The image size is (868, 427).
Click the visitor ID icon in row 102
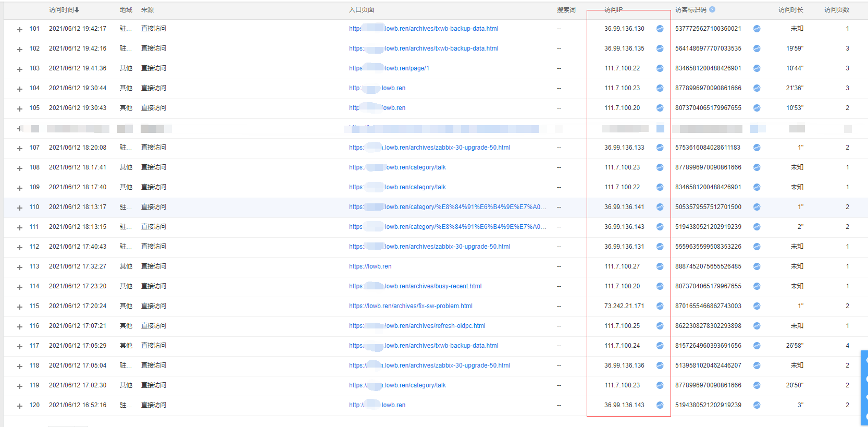click(x=757, y=48)
